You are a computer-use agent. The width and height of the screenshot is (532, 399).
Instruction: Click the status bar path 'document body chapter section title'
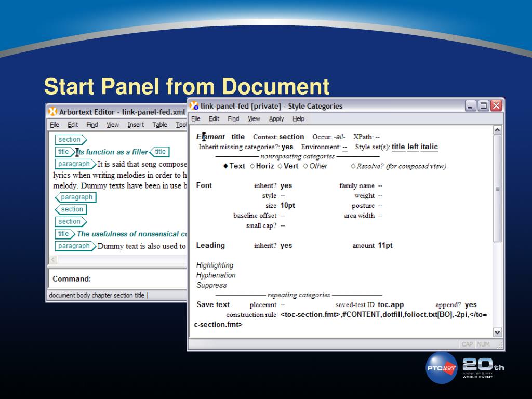97,295
